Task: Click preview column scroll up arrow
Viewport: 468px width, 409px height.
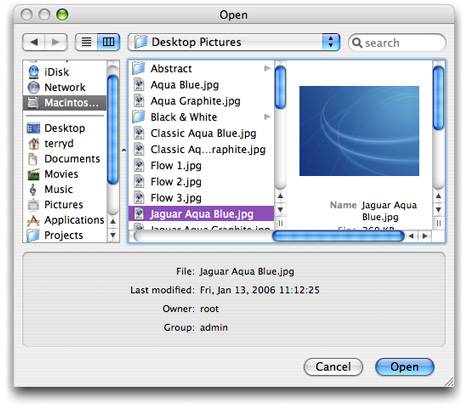Action: click(x=438, y=196)
